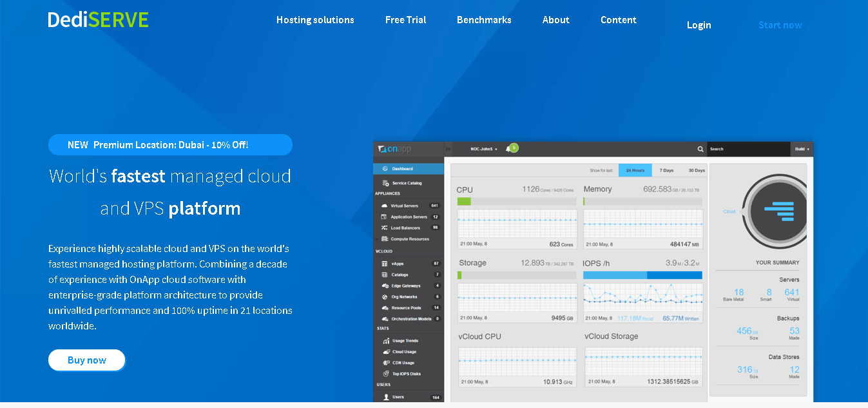Click the vCloud Storage chart
This screenshot has width=868, height=408.
(x=643, y=361)
